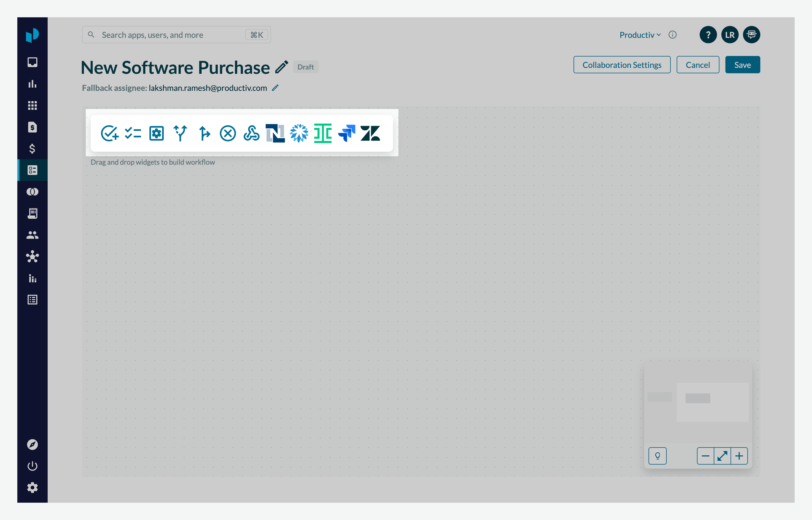This screenshot has width=812, height=520.
Task: Select the approval task widget icon
Action: pyautogui.click(x=109, y=133)
